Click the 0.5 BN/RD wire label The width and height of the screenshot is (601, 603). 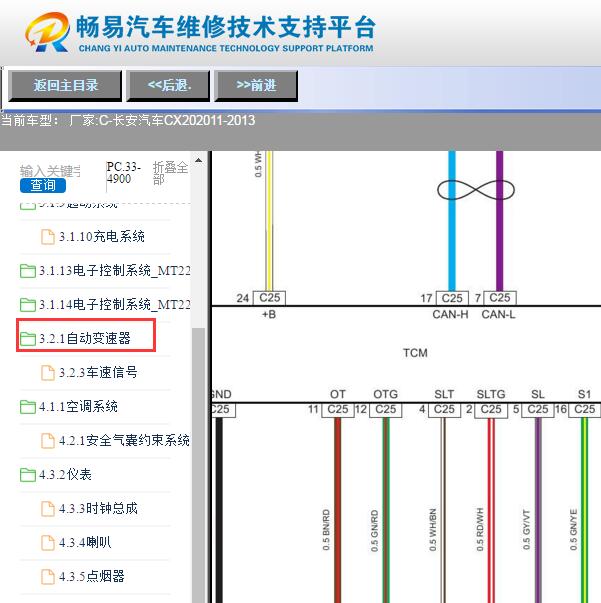(x=326, y=530)
